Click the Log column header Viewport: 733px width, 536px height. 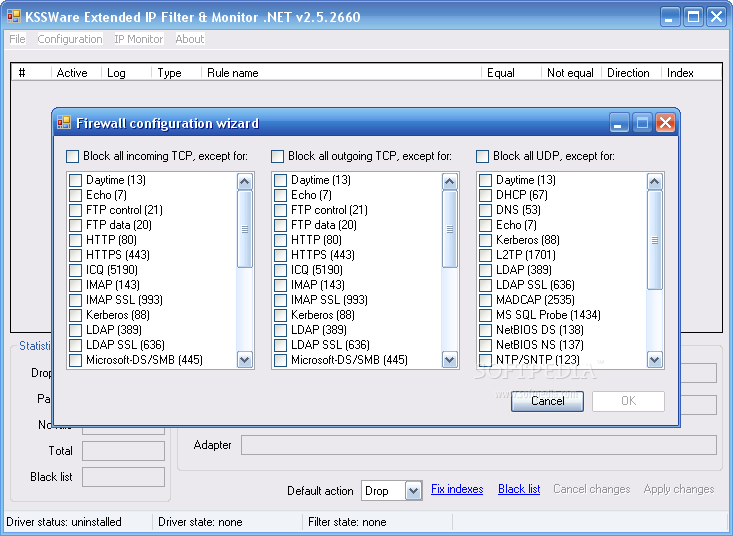coord(126,73)
